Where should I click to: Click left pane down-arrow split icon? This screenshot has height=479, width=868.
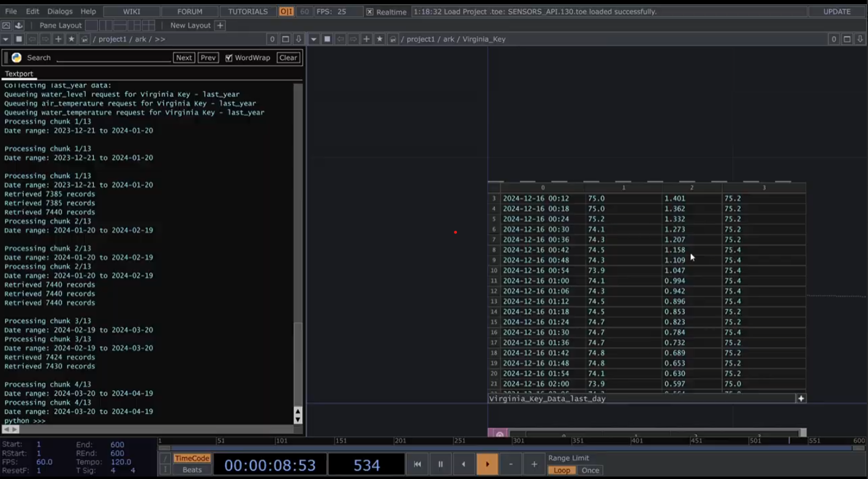pyautogui.click(x=299, y=39)
